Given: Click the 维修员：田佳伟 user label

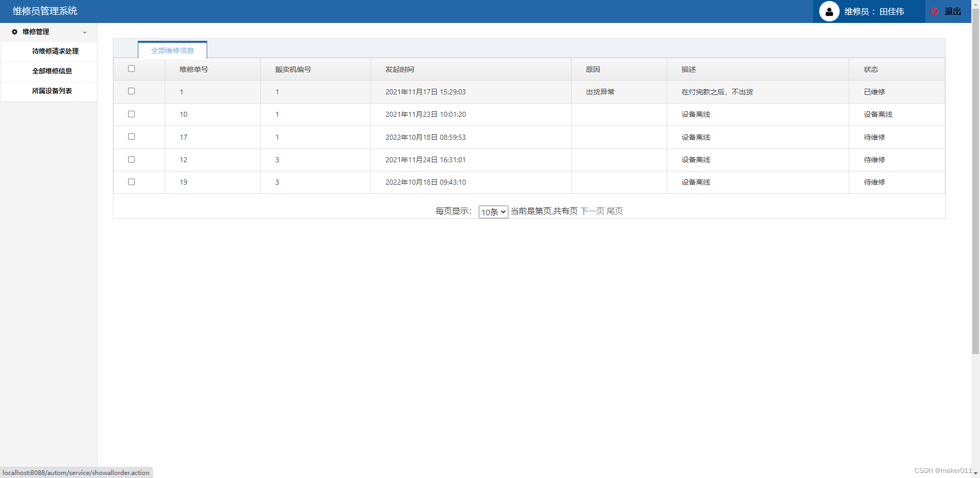Looking at the screenshot, I should click(874, 11).
